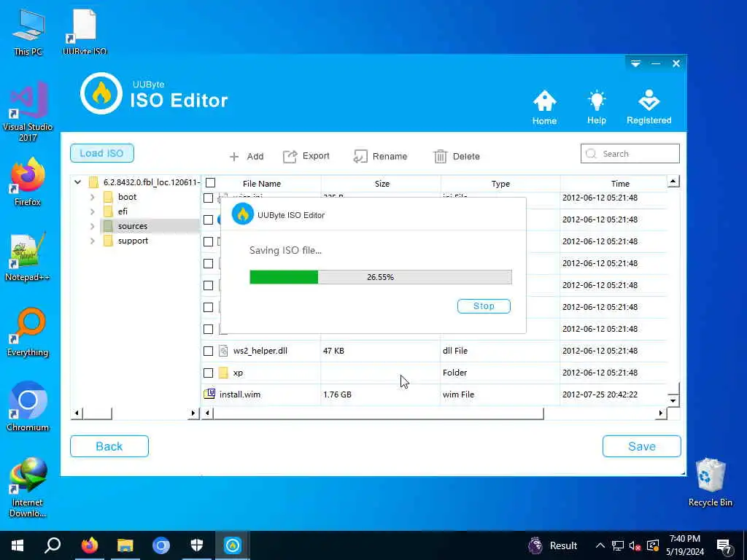Click tree panel scroll left arrow

(x=77, y=413)
